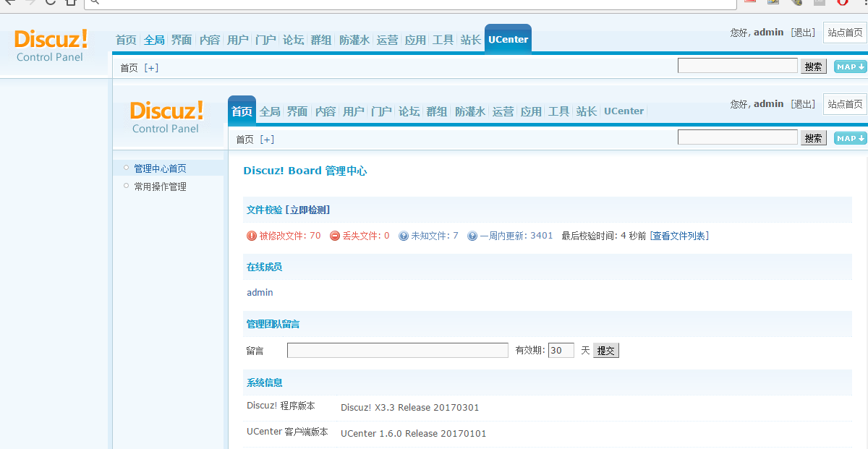The height and width of the screenshot is (449, 868).
Task: Click the 有效期 days field showing 30
Action: pos(561,351)
